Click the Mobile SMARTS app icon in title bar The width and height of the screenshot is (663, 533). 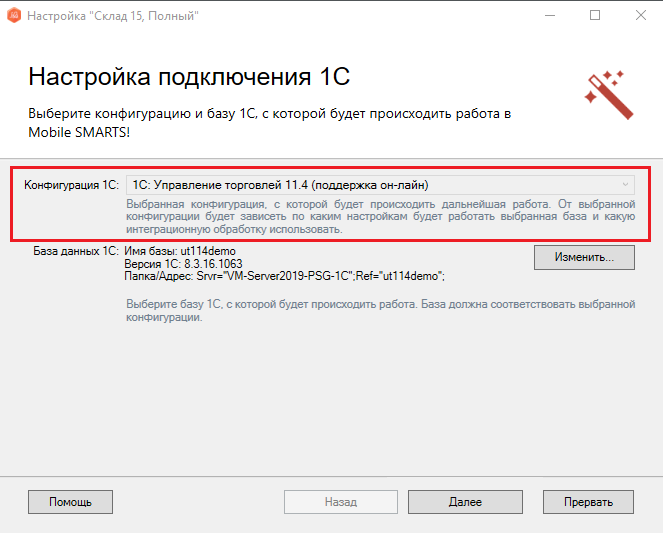[x=14, y=16]
